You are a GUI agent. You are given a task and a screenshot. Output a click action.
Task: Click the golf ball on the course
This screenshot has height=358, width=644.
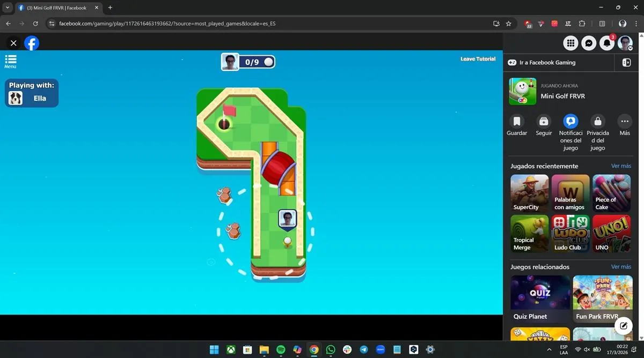288,241
